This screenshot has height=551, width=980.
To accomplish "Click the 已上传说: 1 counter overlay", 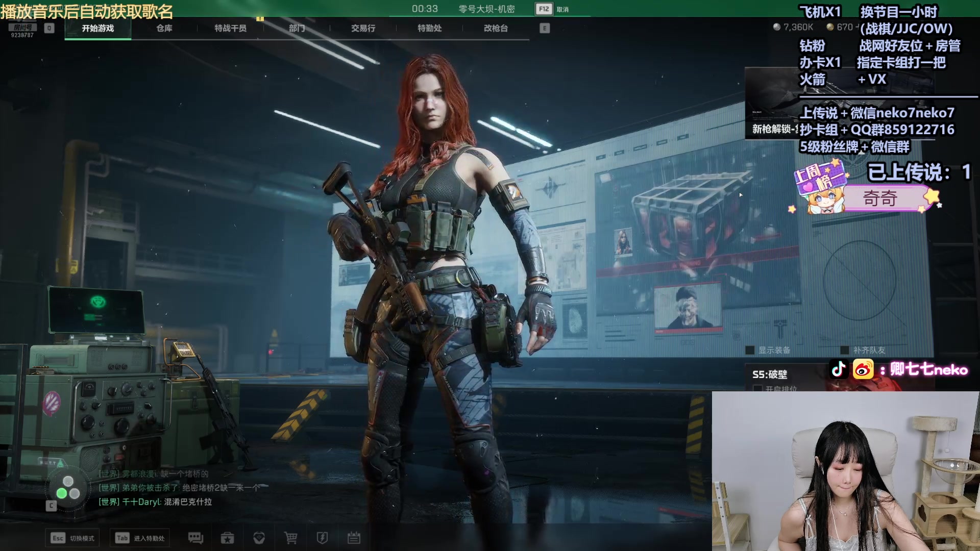I will tap(919, 172).
